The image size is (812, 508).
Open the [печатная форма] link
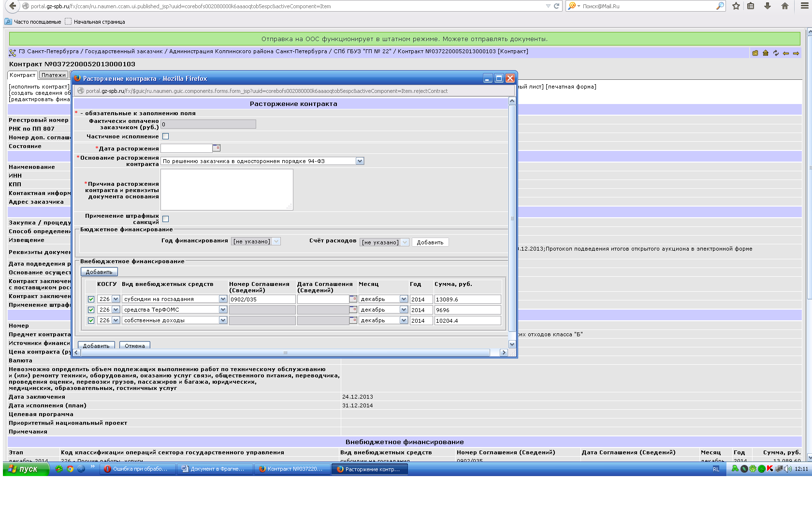pos(571,87)
